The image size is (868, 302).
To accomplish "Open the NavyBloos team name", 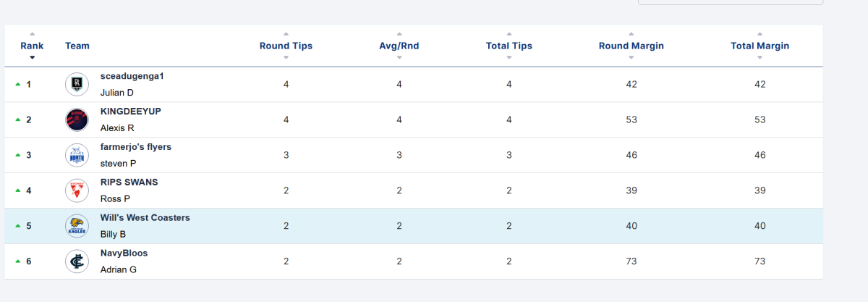I will pos(124,253).
